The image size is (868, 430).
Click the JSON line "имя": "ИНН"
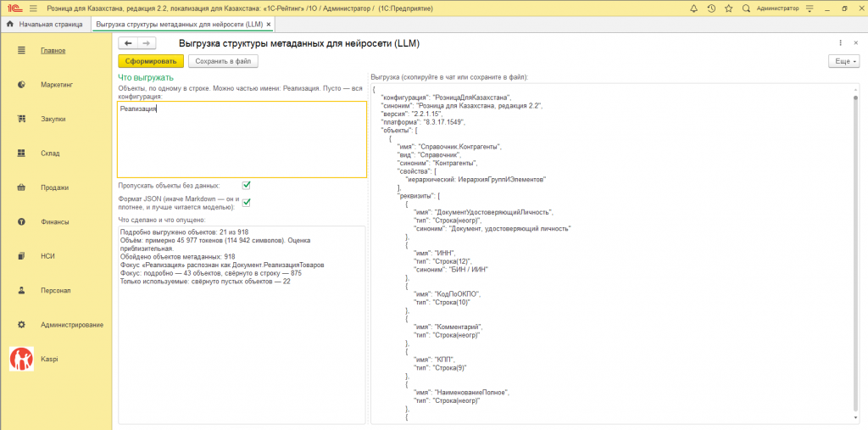tap(435, 253)
